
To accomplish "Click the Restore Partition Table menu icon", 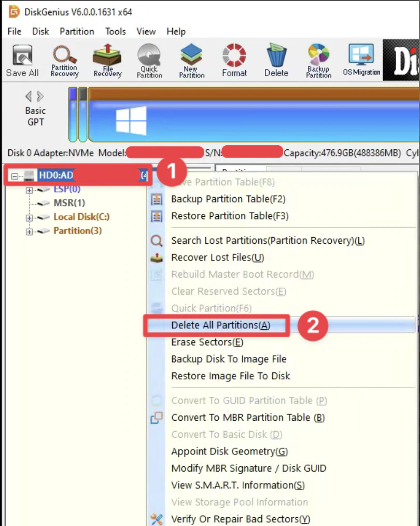I will click(x=157, y=216).
